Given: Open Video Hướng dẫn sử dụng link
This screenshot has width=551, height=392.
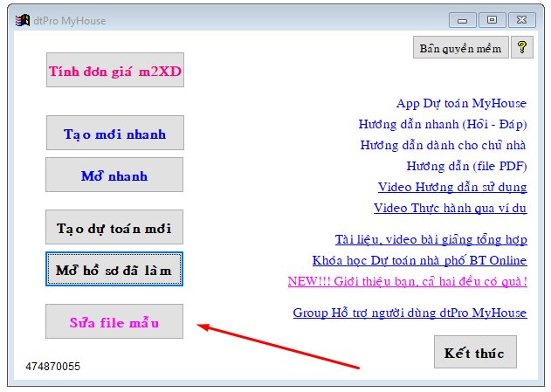Looking at the screenshot, I should (x=451, y=187).
